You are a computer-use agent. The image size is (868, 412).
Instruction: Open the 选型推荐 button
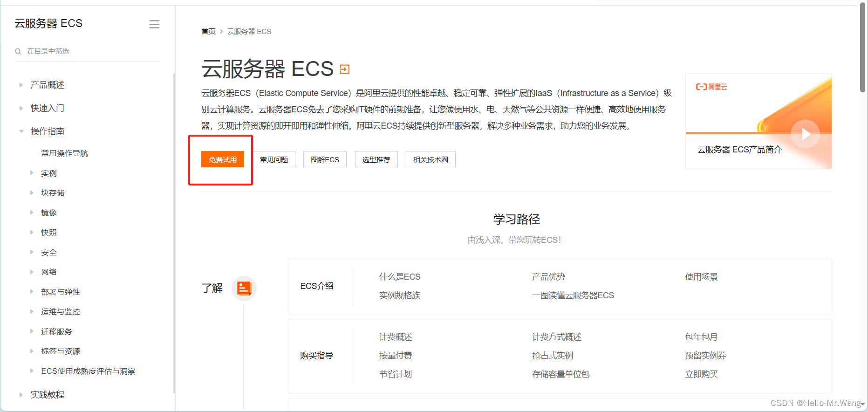pos(376,159)
